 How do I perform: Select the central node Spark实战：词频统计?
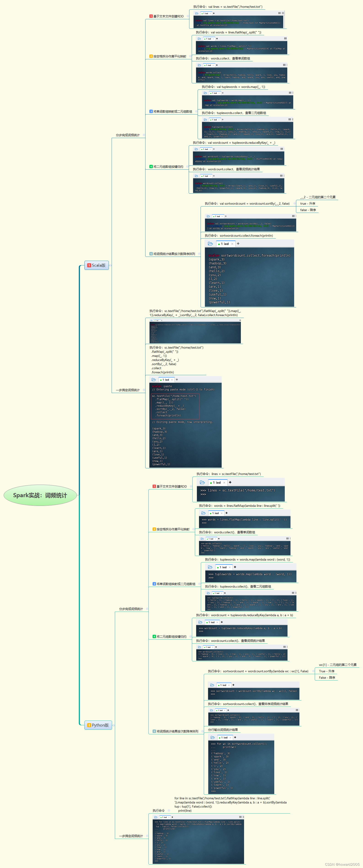[x=40, y=495]
